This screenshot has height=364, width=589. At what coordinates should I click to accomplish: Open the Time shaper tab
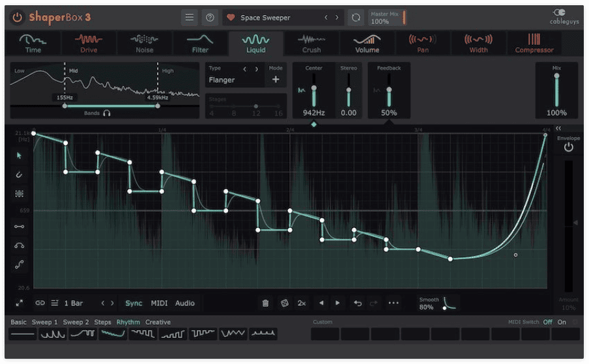coord(33,44)
